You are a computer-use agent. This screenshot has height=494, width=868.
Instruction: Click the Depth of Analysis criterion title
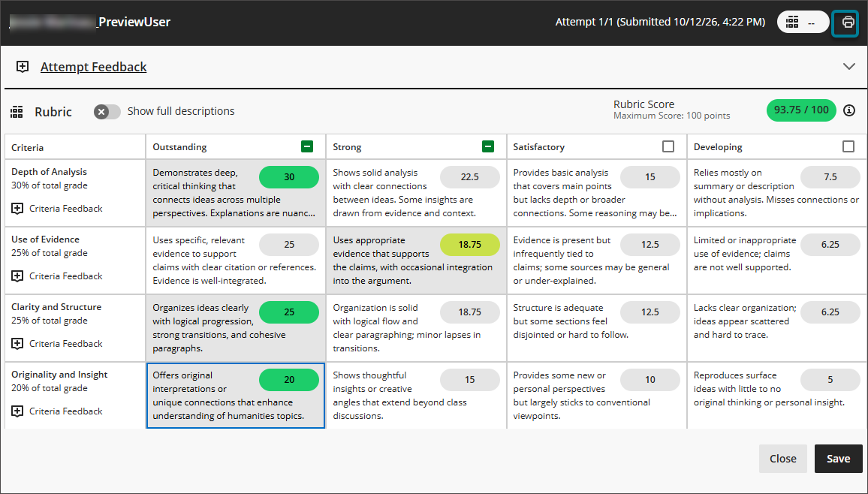(x=50, y=172)
